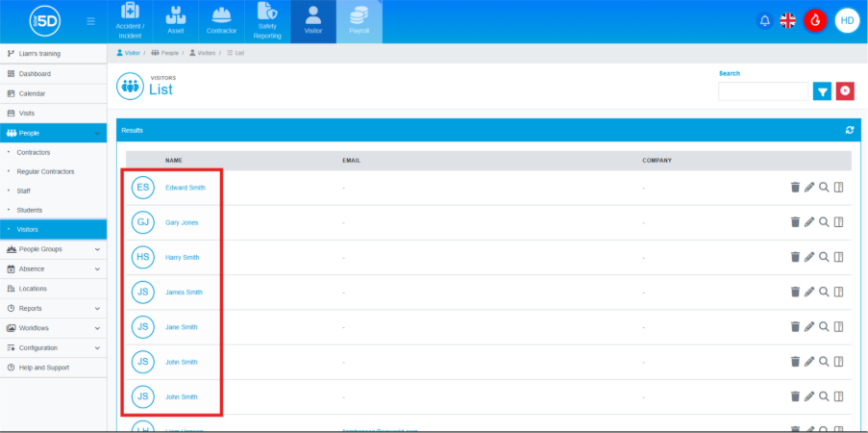This screenshot has height=433, width=868.
Task: Open Visits in the sidebar
Action: click(x=53, y=114)
